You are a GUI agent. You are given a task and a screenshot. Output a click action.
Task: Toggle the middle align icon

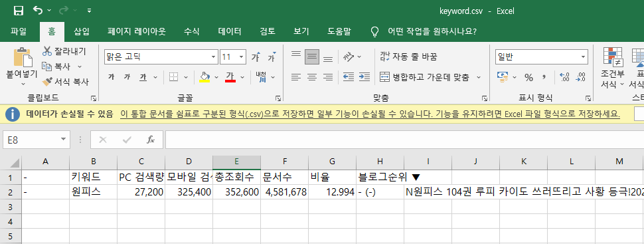[312, 57]
